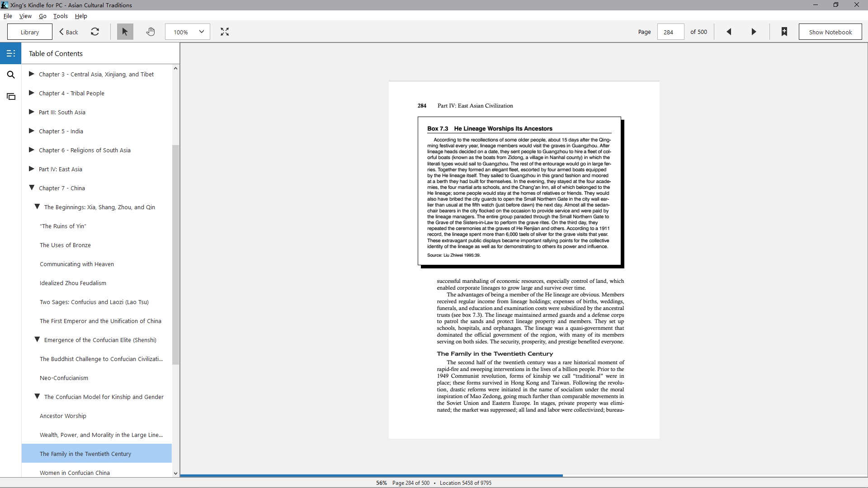Open Chapter 7 - China entry
The height and width of the screenshot is (488, 868).
(x=62, y=188)
